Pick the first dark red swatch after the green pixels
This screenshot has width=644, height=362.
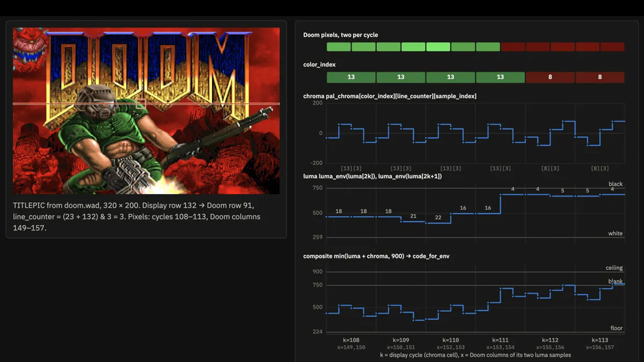point(513,47)
